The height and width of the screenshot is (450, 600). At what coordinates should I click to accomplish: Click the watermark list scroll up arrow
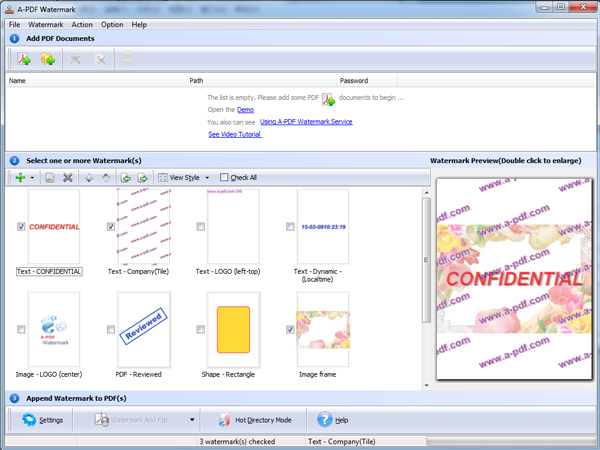point(427,192)
